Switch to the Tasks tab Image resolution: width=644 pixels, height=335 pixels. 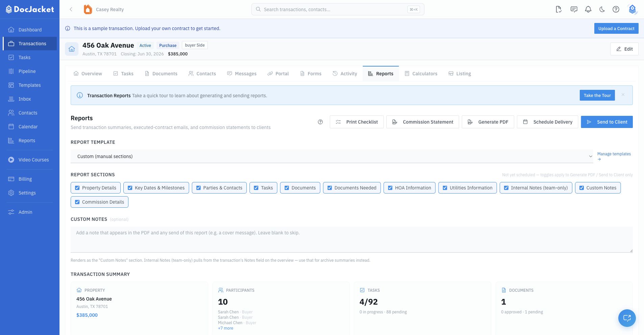pyautogui.click(x=123, y=74)
